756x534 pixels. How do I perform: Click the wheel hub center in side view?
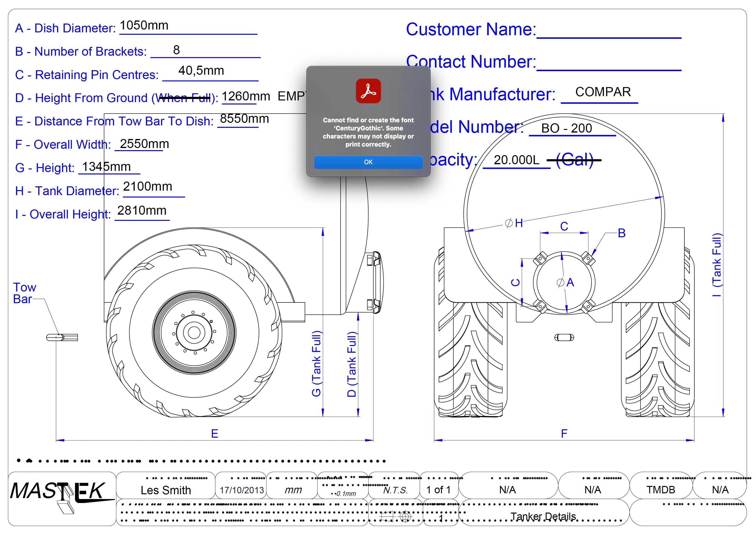194,332
